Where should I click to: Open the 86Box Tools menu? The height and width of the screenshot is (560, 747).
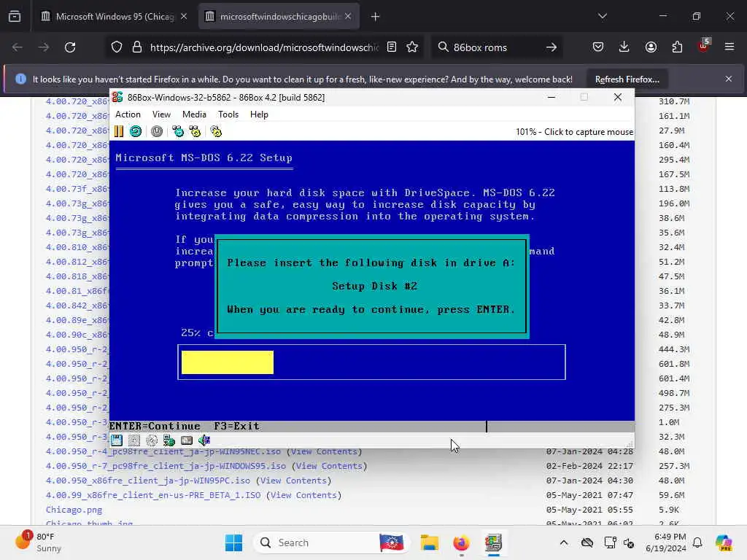pos(228,114)
